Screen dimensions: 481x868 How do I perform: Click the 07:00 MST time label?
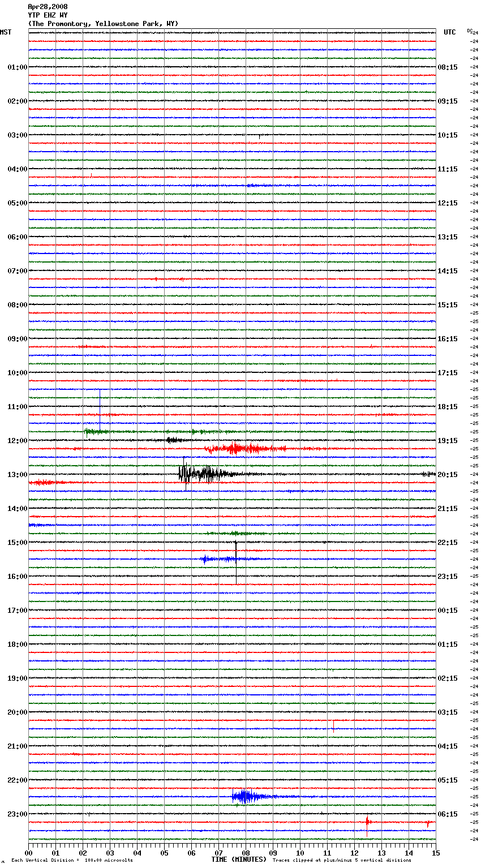[17, 271]
